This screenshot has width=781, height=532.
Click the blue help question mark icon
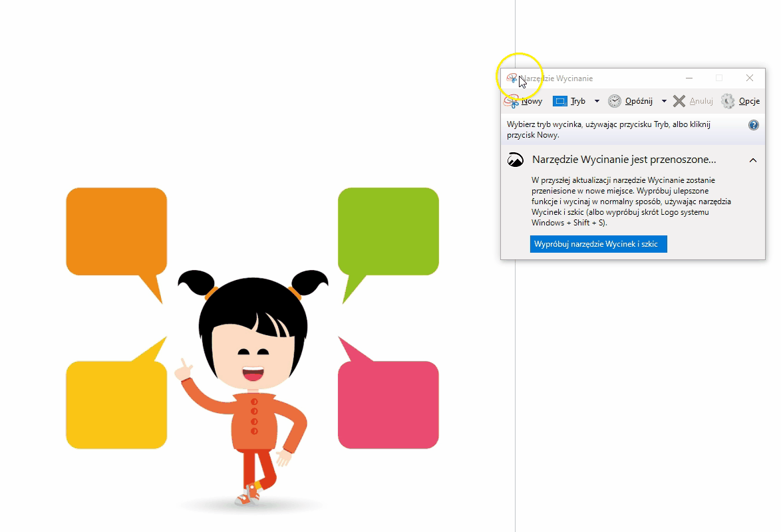(x=754, y=125)
